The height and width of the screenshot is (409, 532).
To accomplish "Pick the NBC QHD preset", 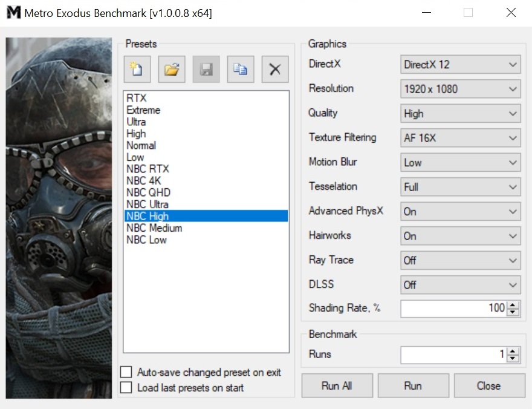I will coord(206,192).
